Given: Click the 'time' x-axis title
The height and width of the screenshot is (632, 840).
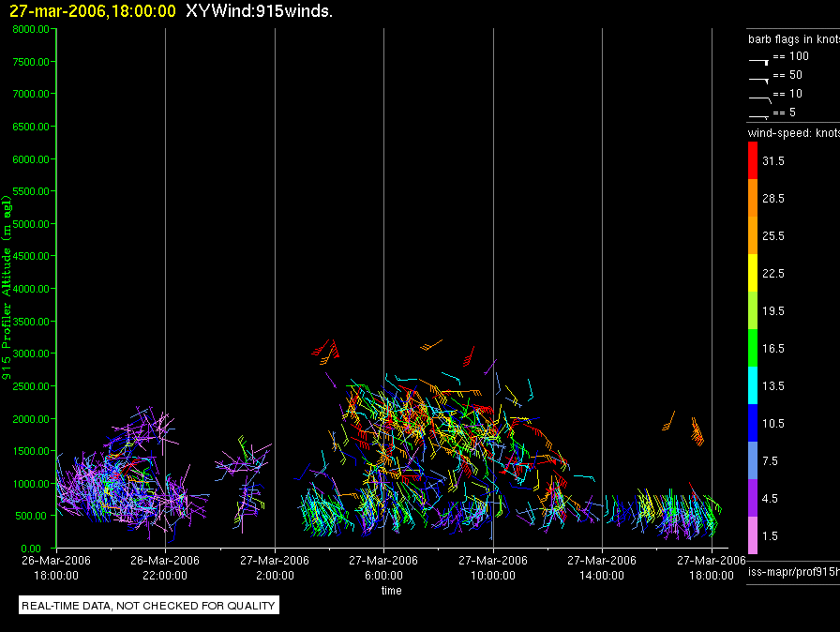Looking at the screenshot, I should tap(392, 590).
